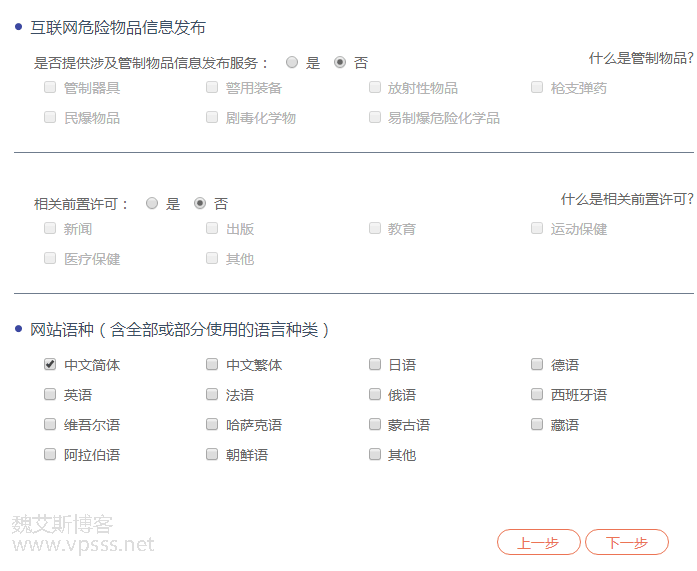Enable the 维吾尔语 language checkbox
Viewport: 697px width, 571px height.
point(50,425)
